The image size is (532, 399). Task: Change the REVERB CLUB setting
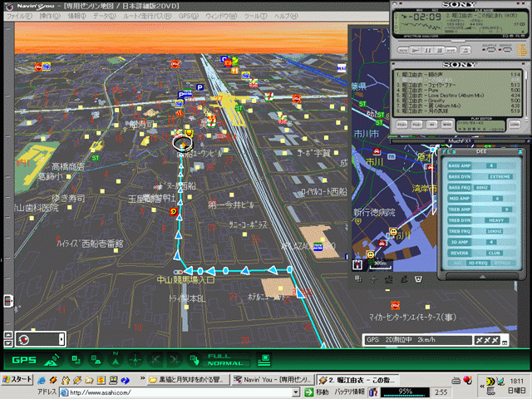click(495, 253)
